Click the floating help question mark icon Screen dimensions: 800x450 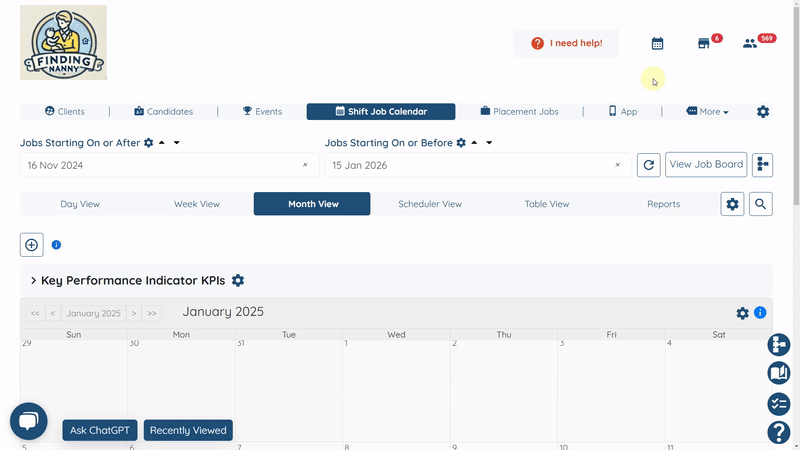point(779,433)
